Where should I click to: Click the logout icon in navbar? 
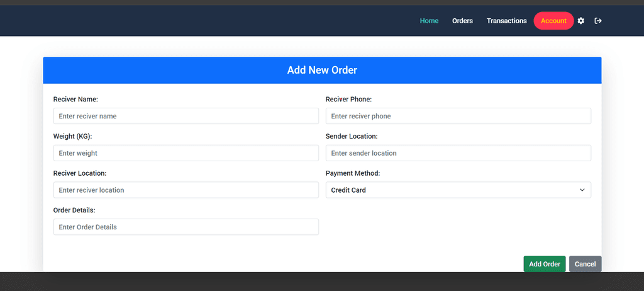click(x=598, y=21)
